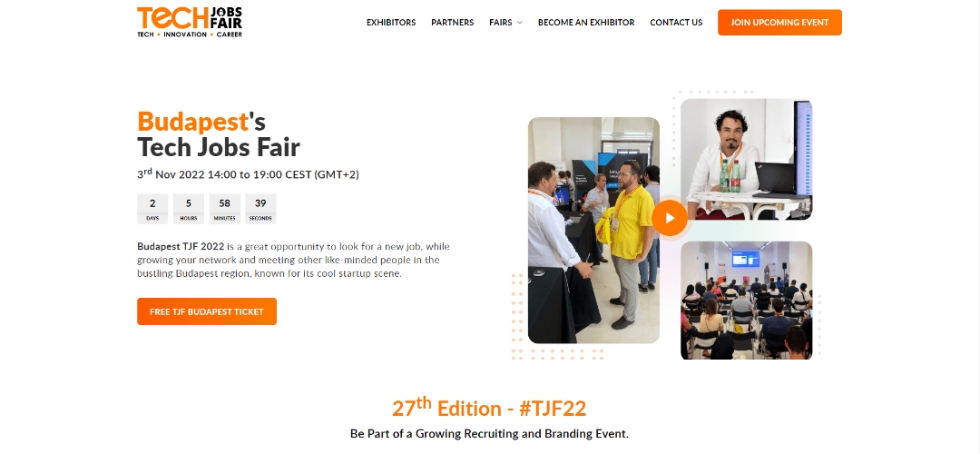Expand the Fairs dropdown chevron

(x=519, y=23)
